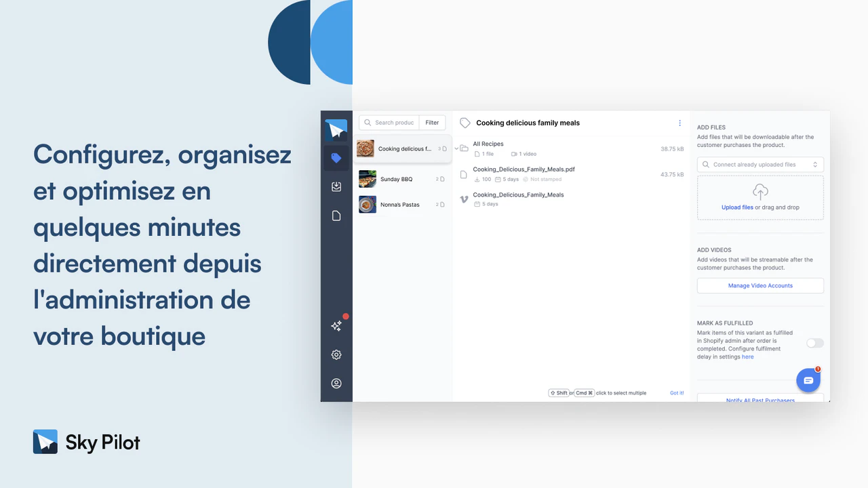This screenshot has width=868, height=488.
Task: Click the file count icon on Nonna's Pastas row
Action: coord(442,204)
